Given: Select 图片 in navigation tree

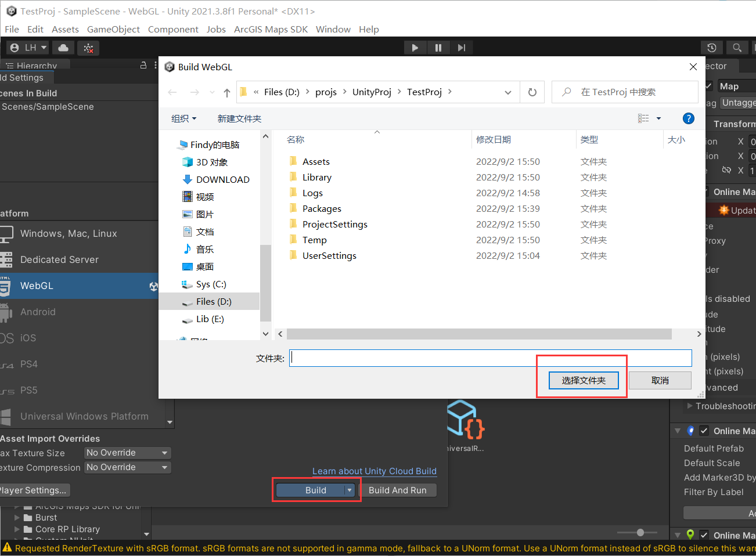Looking at the screenshot, I should 205,214.
